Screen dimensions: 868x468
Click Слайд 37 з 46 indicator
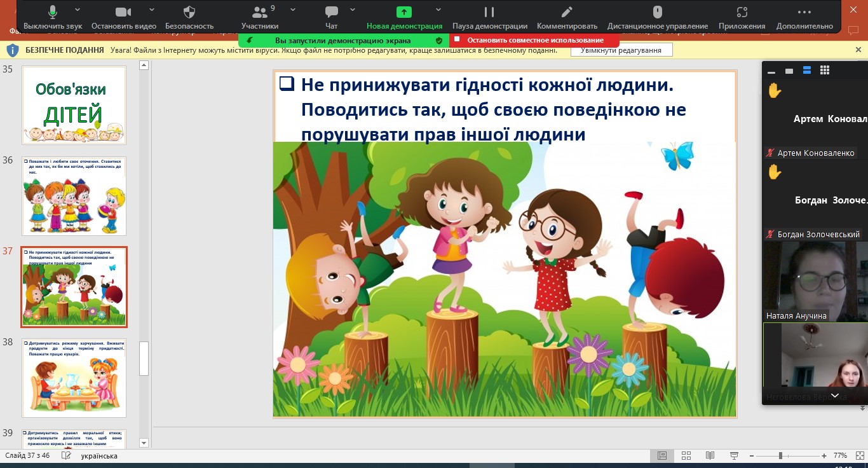point(28,456)
